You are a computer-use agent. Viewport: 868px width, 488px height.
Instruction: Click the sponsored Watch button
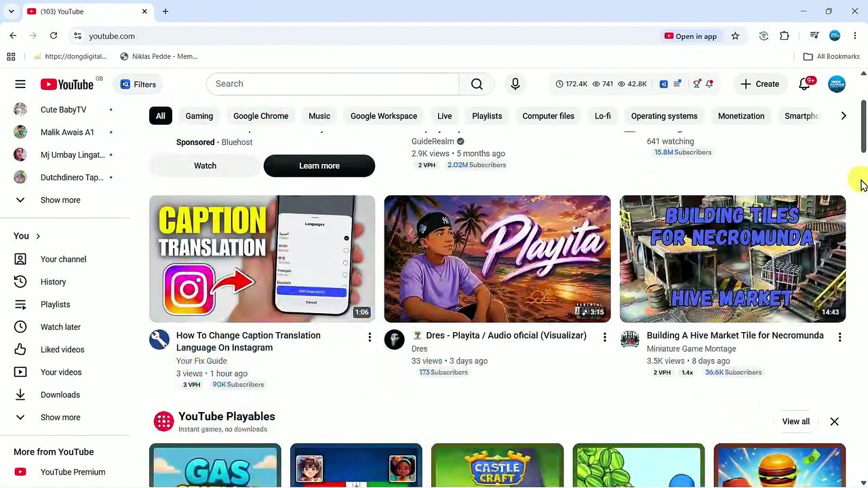[x=205, y=166]
